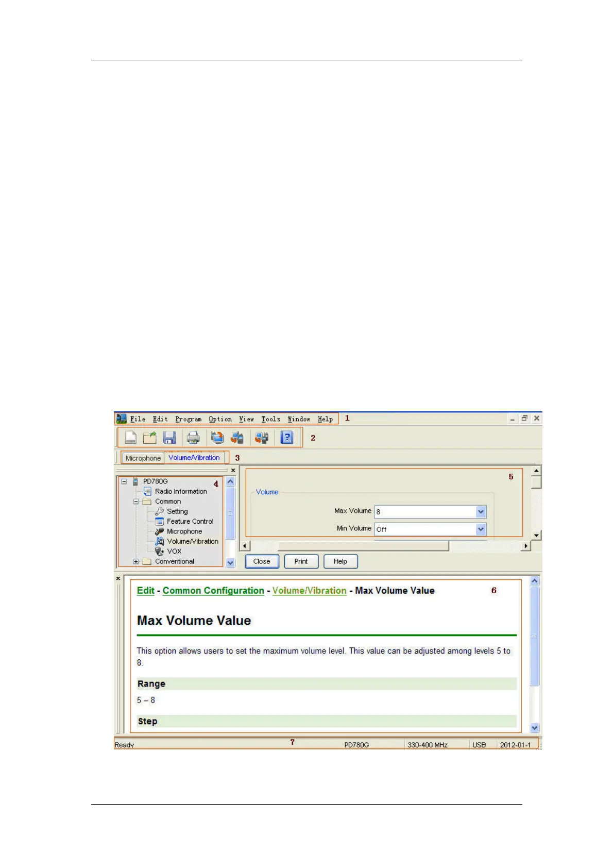Screen dimensions: 613x868
Task: Expand the Conventional folder node
Action: coord(136,562)
